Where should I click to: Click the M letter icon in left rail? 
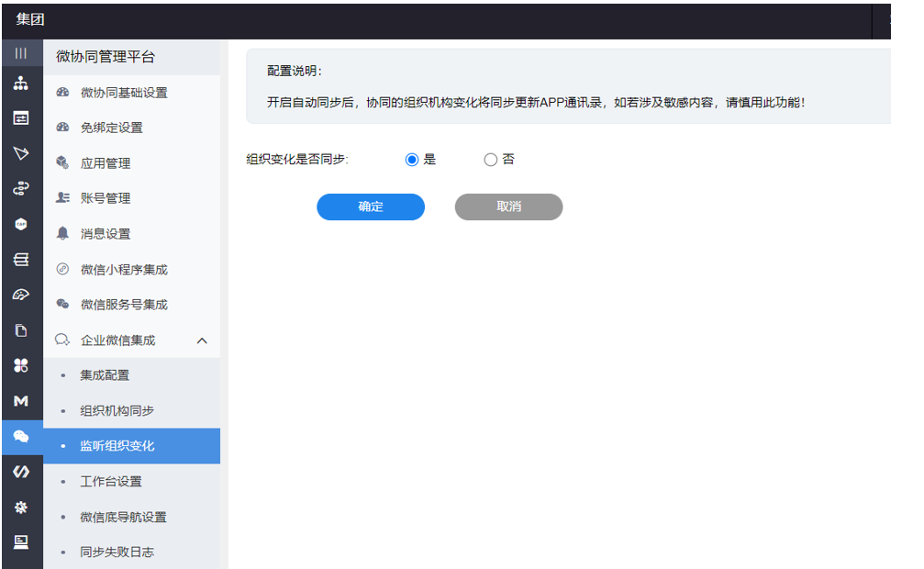pyautogui.click(x=20, y=401)
